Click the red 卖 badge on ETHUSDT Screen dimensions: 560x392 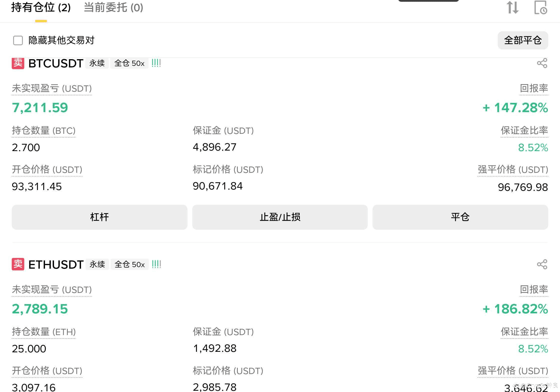[18, 264]
